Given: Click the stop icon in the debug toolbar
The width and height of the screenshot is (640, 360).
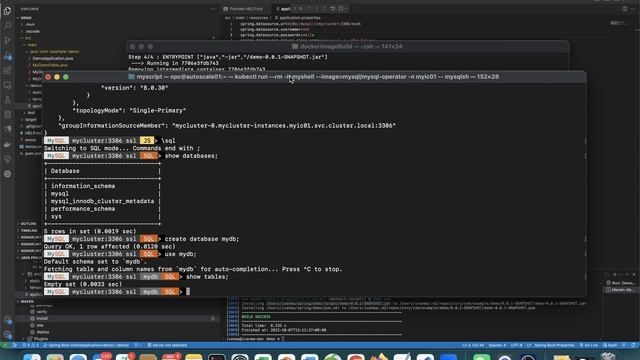Looking at the screenshot, I should pyautogui.click(x=341, y=9).
